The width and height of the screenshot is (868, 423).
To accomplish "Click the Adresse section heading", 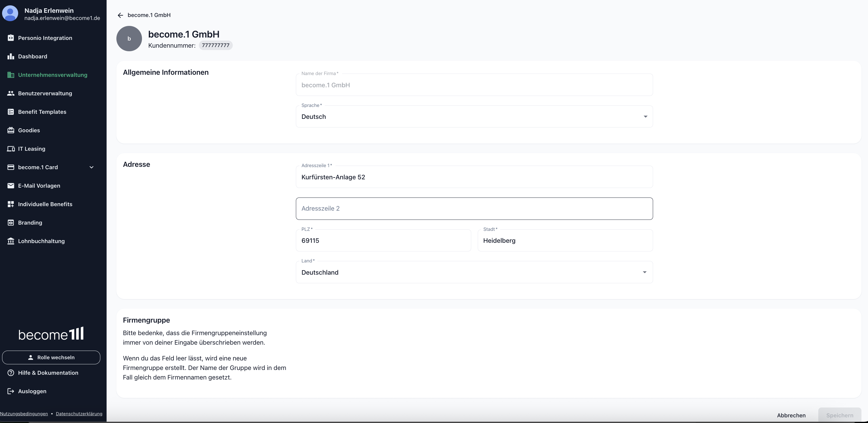I will (136, 164).
